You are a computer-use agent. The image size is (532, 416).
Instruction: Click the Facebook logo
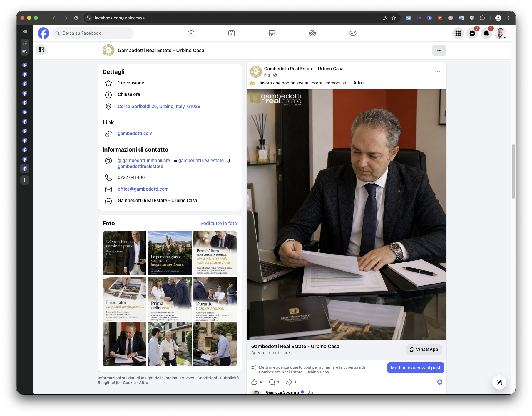[44, 33]
